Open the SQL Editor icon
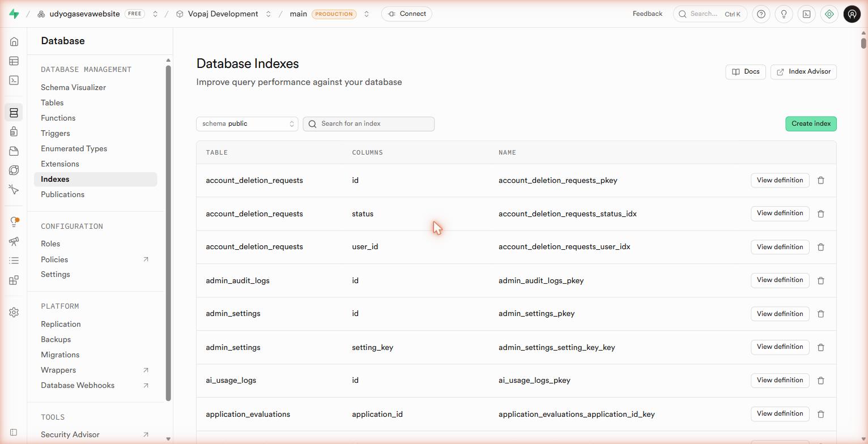Screen dimensions: 868x444 coord(14,80)
